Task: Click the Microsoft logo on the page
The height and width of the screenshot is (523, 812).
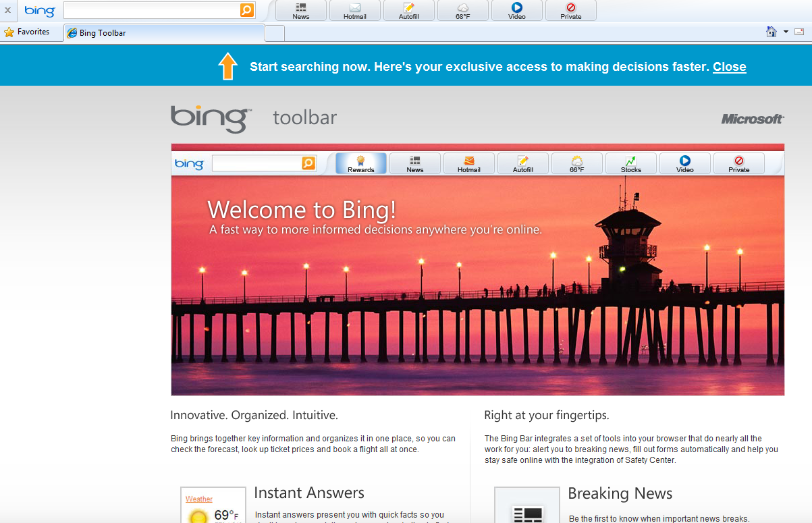Action: 753,119
